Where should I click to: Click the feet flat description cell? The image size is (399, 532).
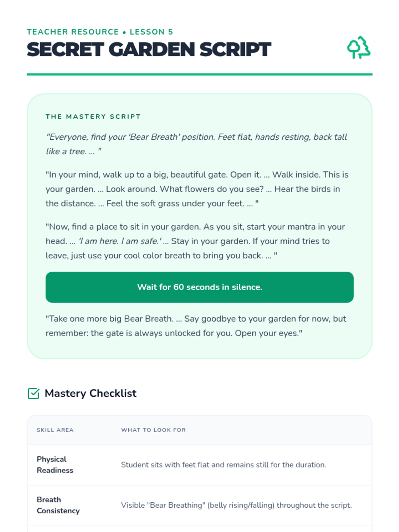point(224,465)
